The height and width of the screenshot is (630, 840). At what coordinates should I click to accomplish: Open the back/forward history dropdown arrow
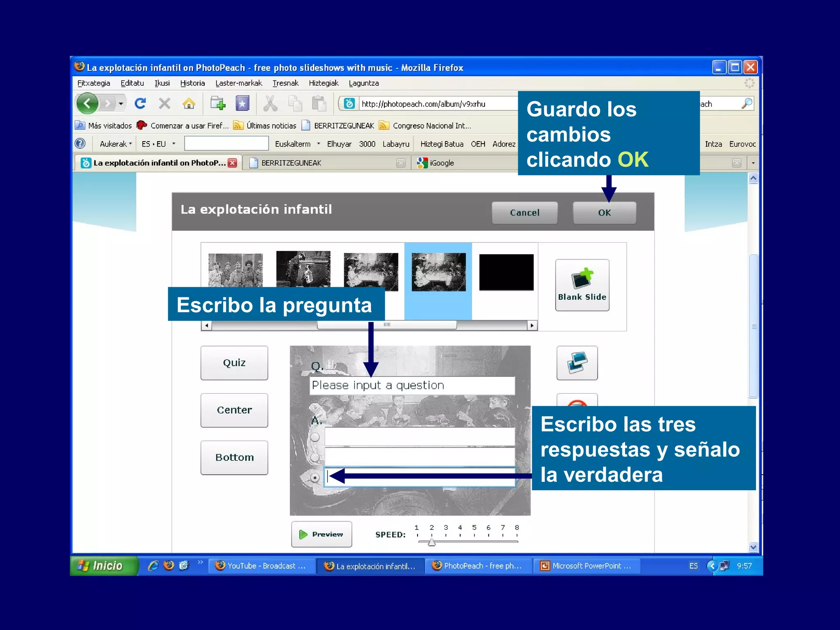point(121,103)
